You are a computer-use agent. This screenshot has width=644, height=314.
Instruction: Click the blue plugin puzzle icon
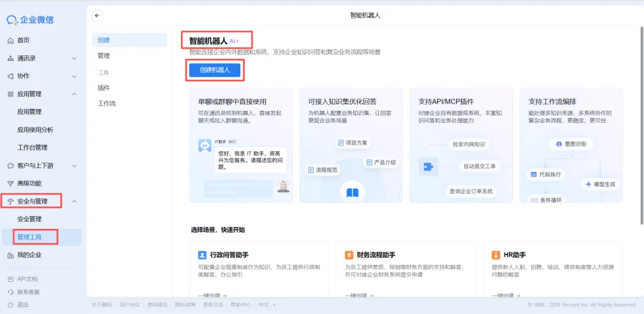pos(428,167)
